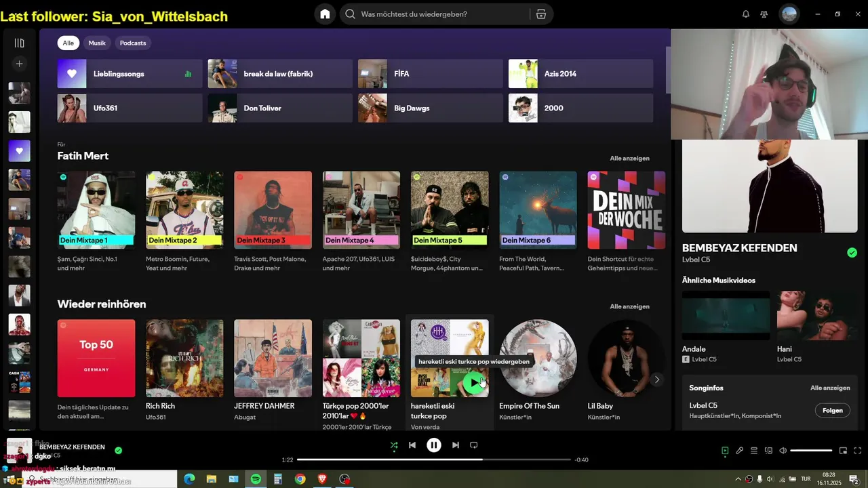Screen dimensions: 868x488
Task: Select the Musik filter chip
Action: coord(97,43)
